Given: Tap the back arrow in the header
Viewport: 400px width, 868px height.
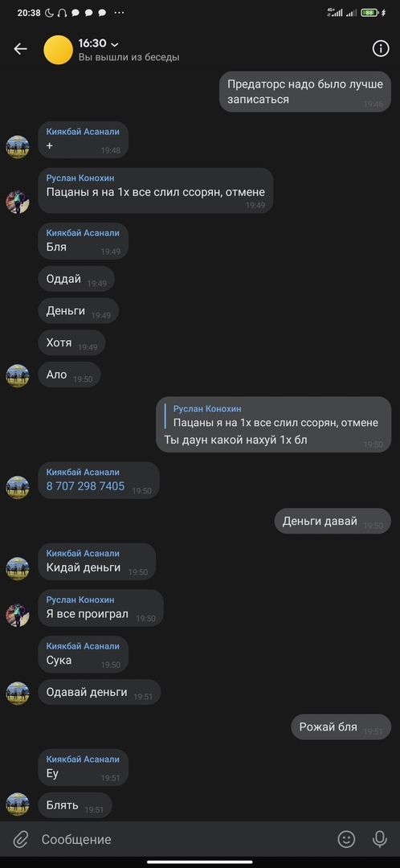Looking at the screenshot, I should (x=20, y=49).
